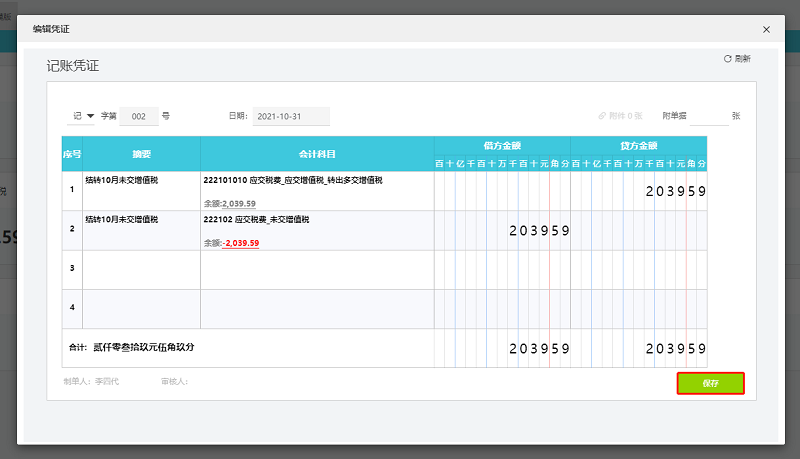
Task: Click row 4 empty credit amount cell
Action: point(638,308)
